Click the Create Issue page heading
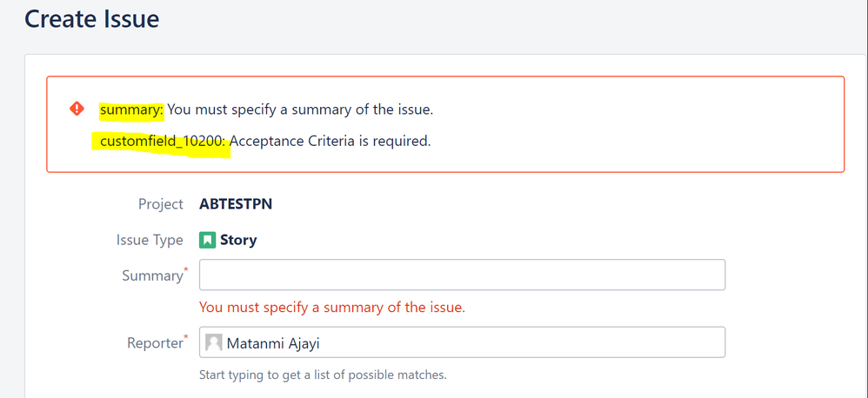868x398 pixels. click(x=92, y=19)
